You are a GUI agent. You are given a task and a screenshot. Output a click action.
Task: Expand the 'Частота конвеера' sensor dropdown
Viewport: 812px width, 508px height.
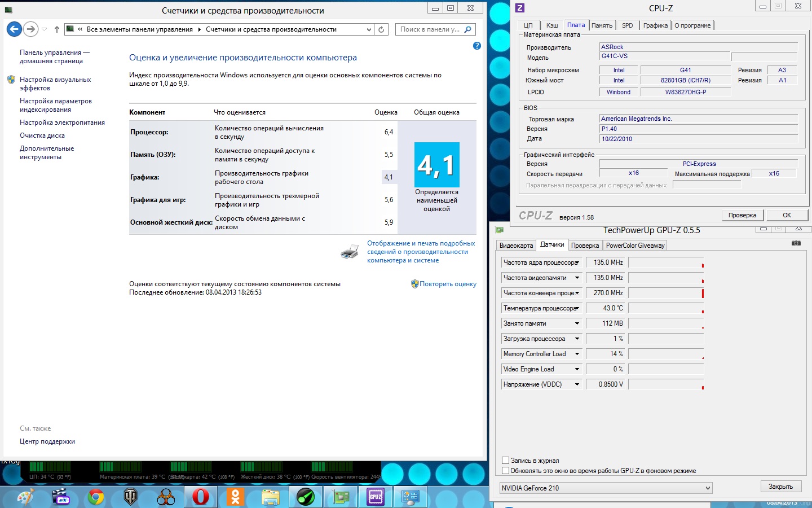point(577,293)
